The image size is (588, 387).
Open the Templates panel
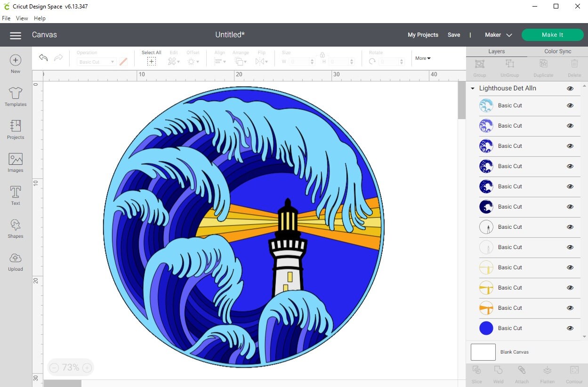[15, 97]
